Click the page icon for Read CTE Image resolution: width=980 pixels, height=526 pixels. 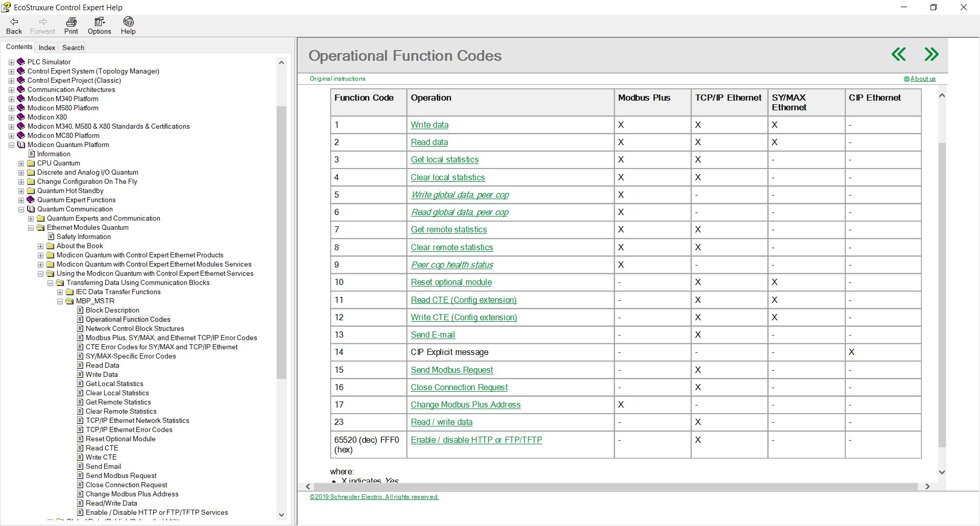point(80,448)
